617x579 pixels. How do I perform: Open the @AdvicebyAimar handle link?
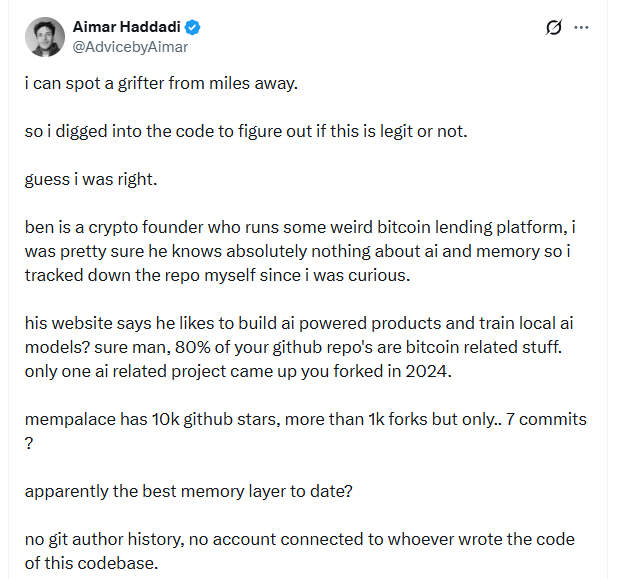[x=130, y=46]
